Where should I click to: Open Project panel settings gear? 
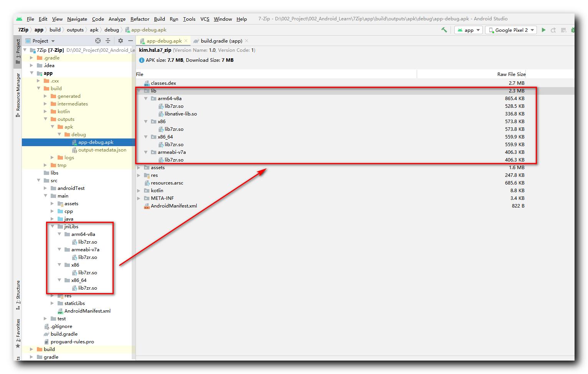pos(121,41)
